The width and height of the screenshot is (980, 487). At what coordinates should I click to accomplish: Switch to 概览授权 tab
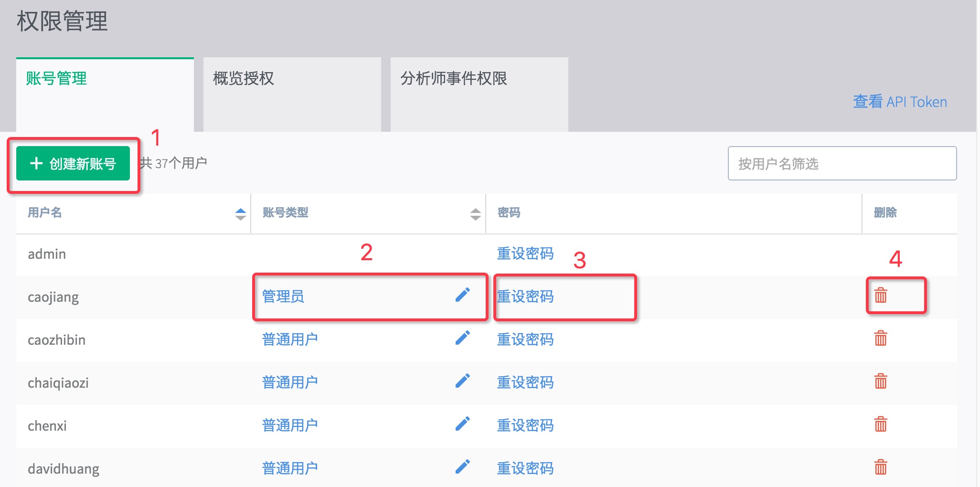[292, 95]
